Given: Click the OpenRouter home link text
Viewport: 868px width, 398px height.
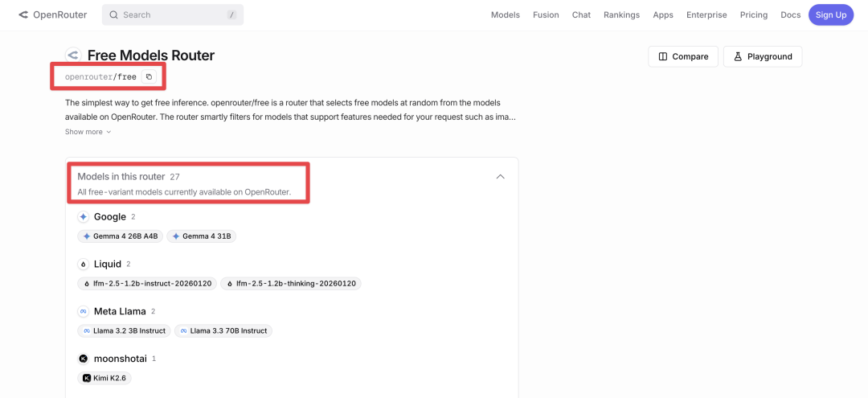Looking at the screenshot, I should click(59, 15).
